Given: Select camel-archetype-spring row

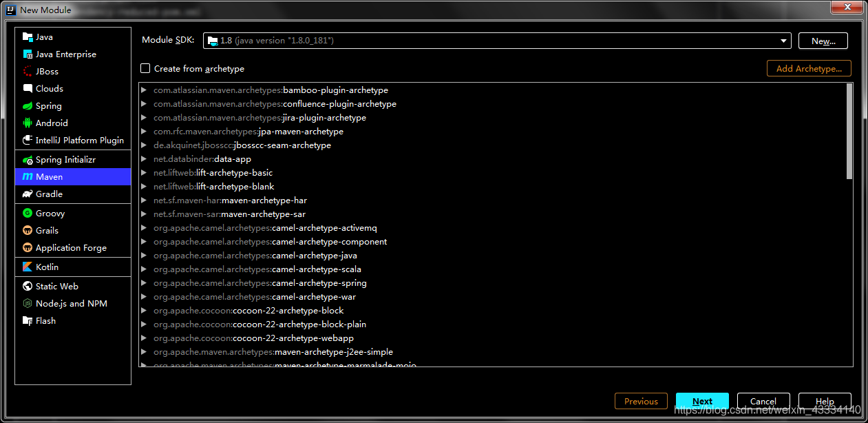Looking at the screenshot, I should click(x=492, y=283).
